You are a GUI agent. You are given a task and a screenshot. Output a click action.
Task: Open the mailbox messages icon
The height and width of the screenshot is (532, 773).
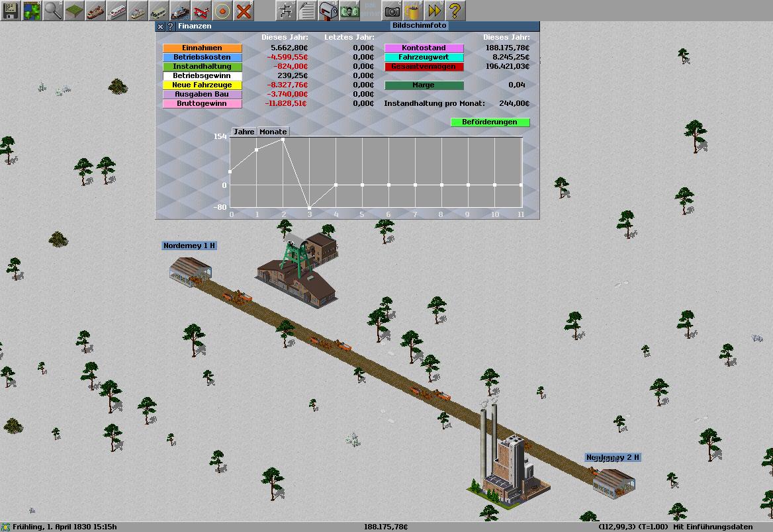coord(328,11)
